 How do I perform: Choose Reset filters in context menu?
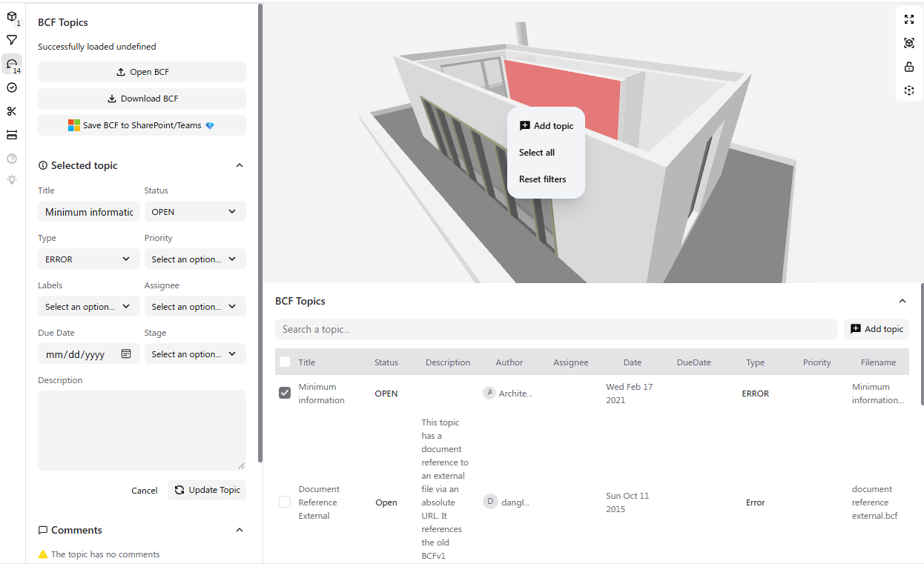point(542,179)
